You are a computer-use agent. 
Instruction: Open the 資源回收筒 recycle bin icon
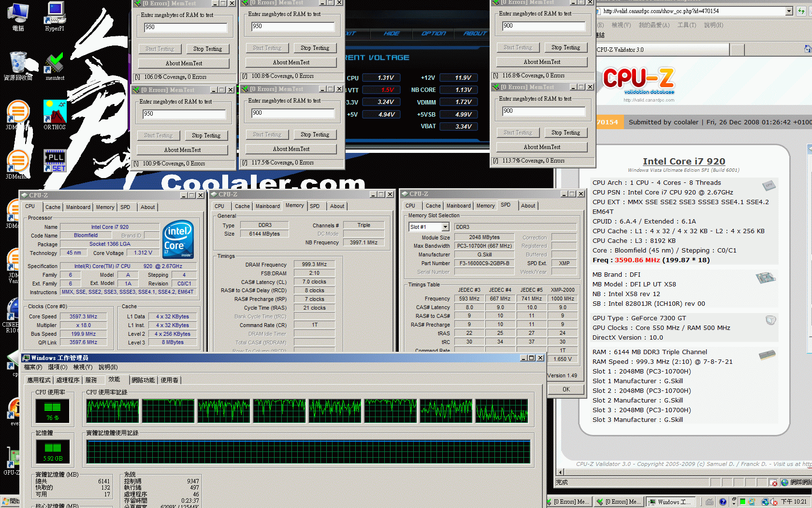[x=18, y=66]
